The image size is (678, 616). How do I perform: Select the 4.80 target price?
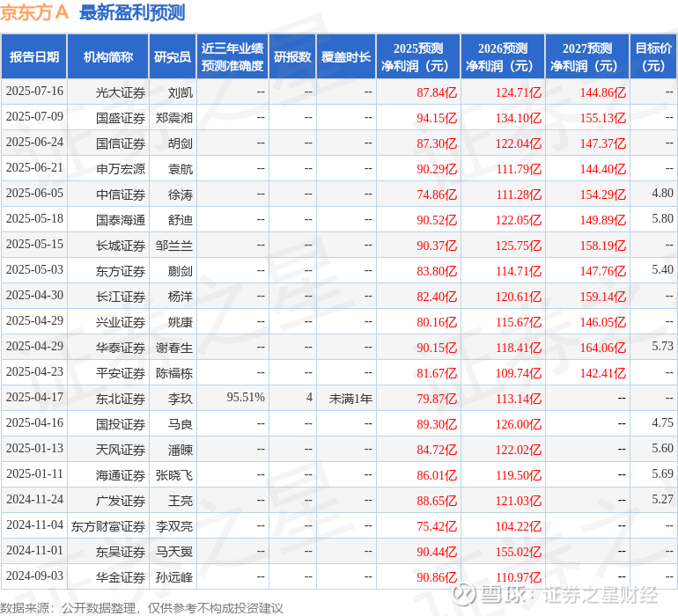662,194
